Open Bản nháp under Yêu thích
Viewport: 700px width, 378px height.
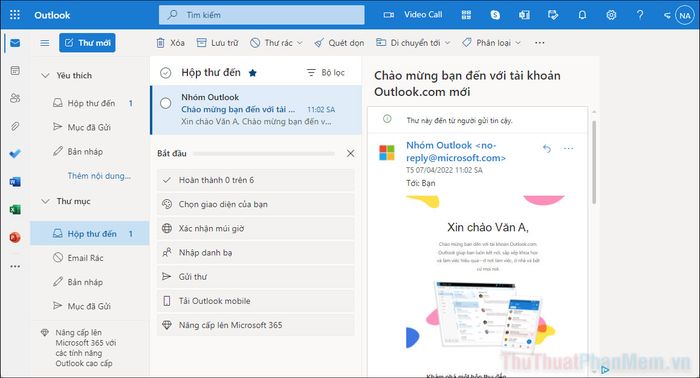coord(90,151)
